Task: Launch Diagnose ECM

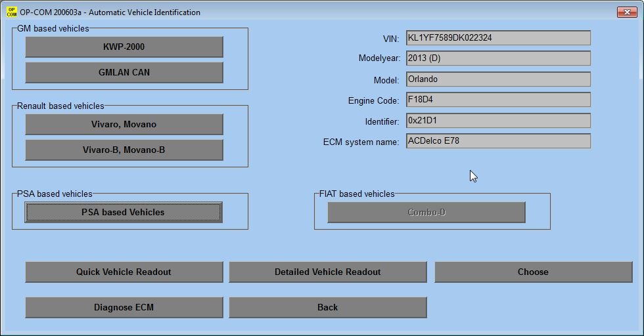Action: 124,308
